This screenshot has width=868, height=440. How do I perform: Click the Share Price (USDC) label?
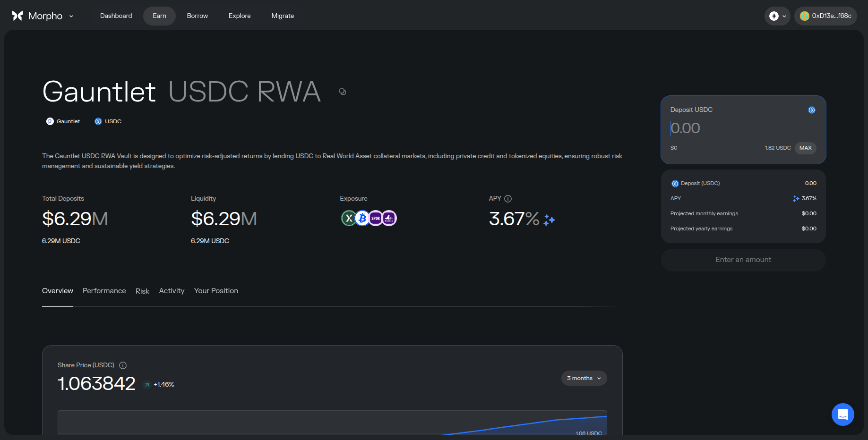click(86, 365)
